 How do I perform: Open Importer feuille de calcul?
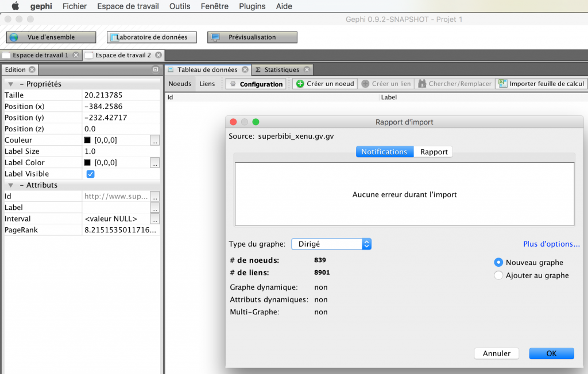point(541,84)
